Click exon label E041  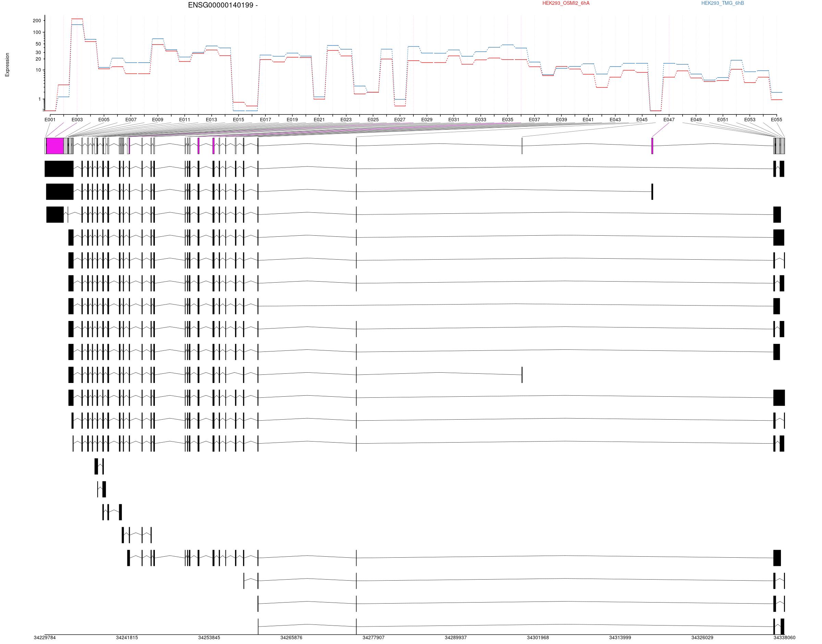[588, 120]
